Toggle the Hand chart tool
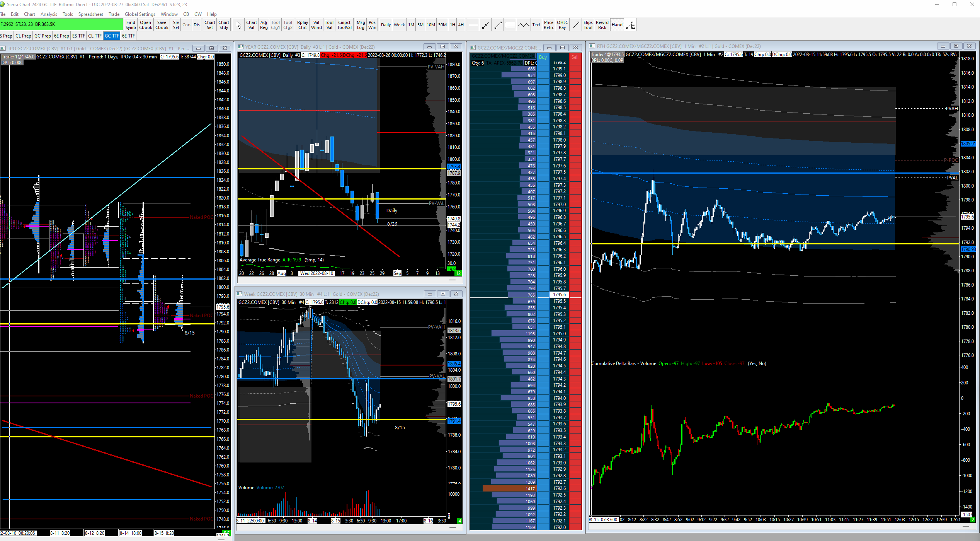This screenshot has height=541, width=980. 617,25
